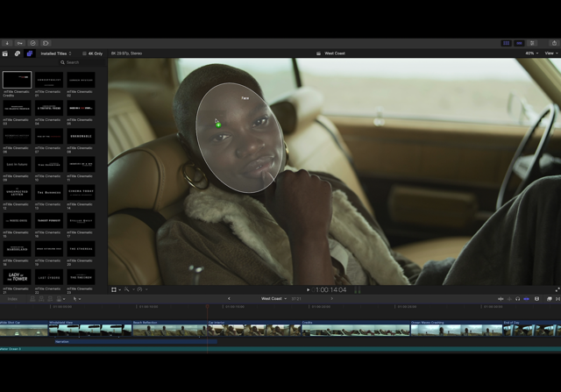Toggle the Timeline panel visibility button
Image resolution: width=561 pixels, height=392 pixels.
pos(519,43)
